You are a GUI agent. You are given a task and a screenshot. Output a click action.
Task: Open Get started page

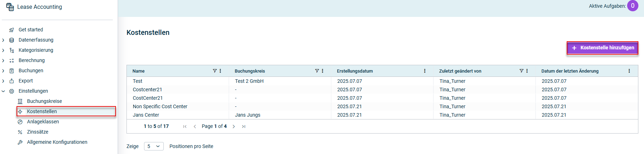[x=31, y=30]
